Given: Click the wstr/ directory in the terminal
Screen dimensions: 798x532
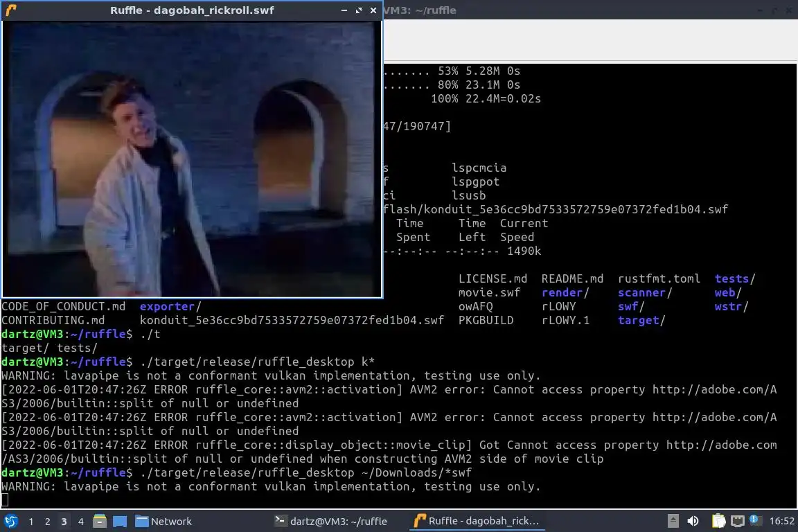Looking at the screenshot, I should 731,306.
